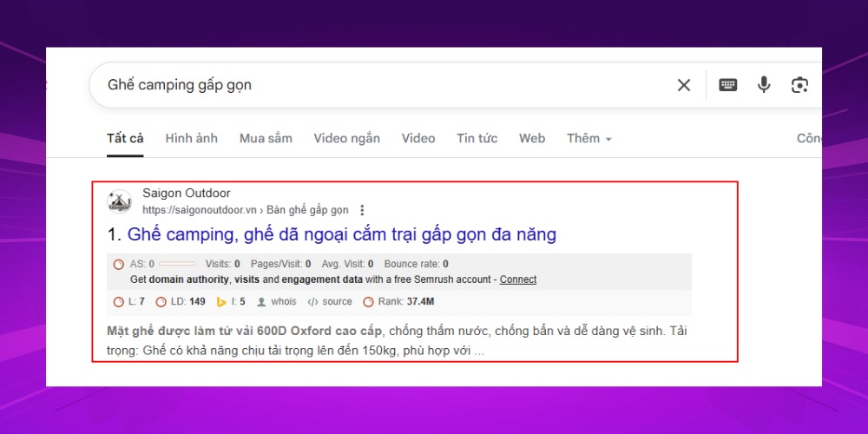
Task: Expand the 'Thêm' dropdown menu
Action: click(x=589, y=138)
